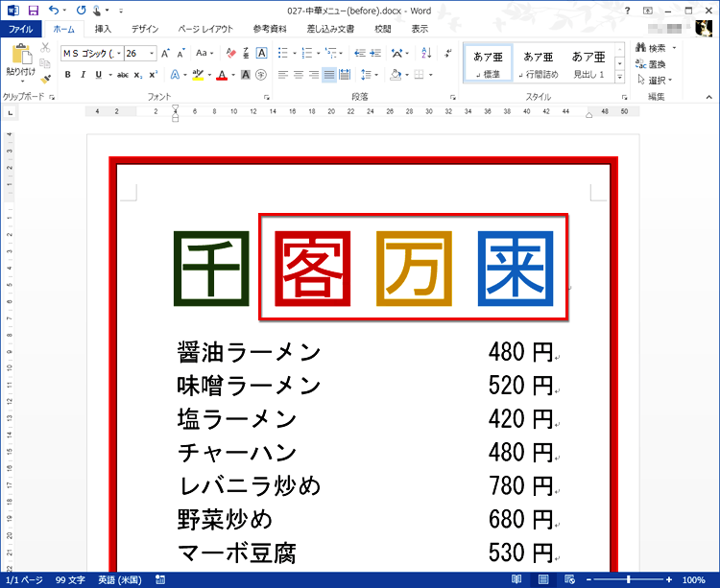720x588 pixels.
Task: Shrink the font size
Action: 180,53
